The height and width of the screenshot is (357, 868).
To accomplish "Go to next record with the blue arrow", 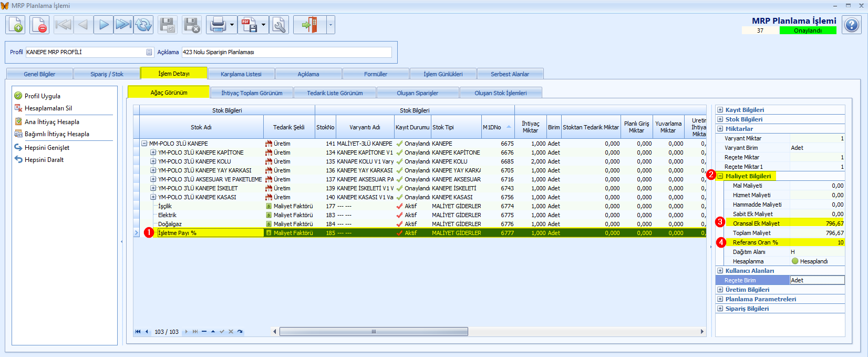I will [x=104, y=25].
